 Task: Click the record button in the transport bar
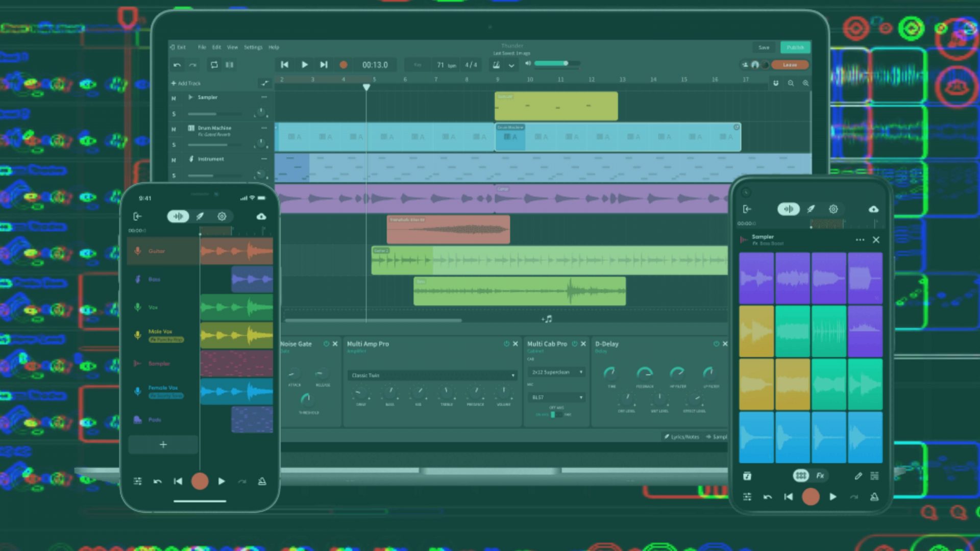tap(344, 65)
